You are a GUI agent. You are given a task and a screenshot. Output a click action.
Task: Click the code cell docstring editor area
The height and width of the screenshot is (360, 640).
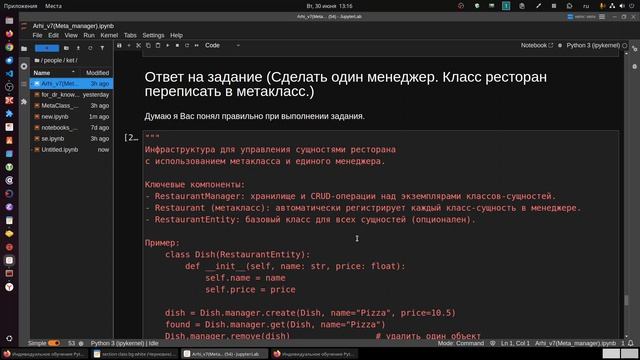pyautogui.click(x=380, y=235)
